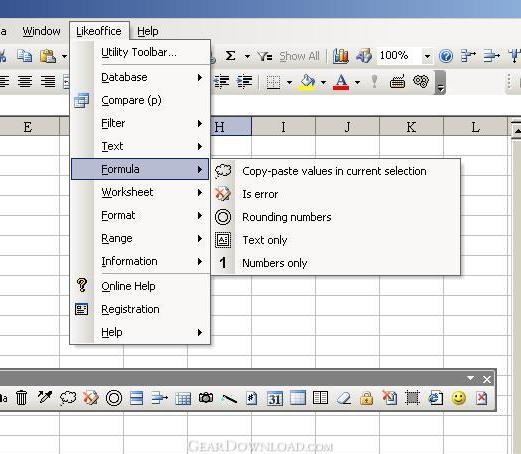Image resolution: width=521 pixels, height=454 pixels.
Task: Expand the fill color dropdown arrow
Action: (323, 82)
